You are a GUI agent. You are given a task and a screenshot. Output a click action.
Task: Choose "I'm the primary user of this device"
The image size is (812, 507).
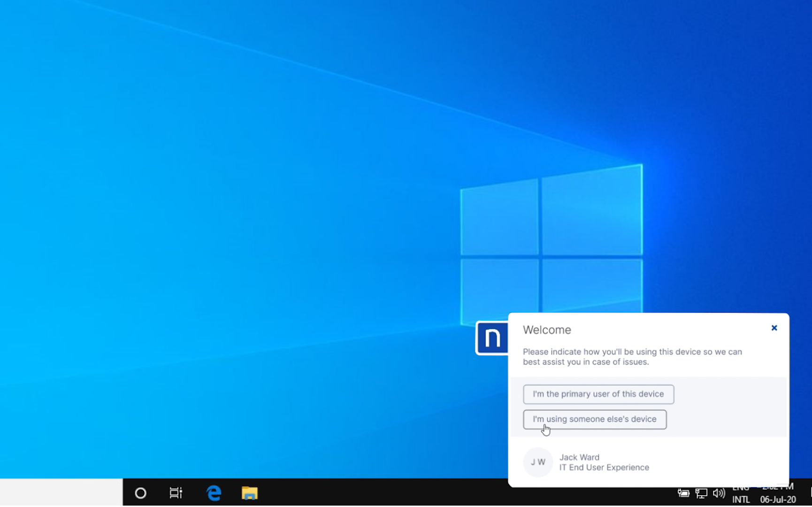point(598,394)
